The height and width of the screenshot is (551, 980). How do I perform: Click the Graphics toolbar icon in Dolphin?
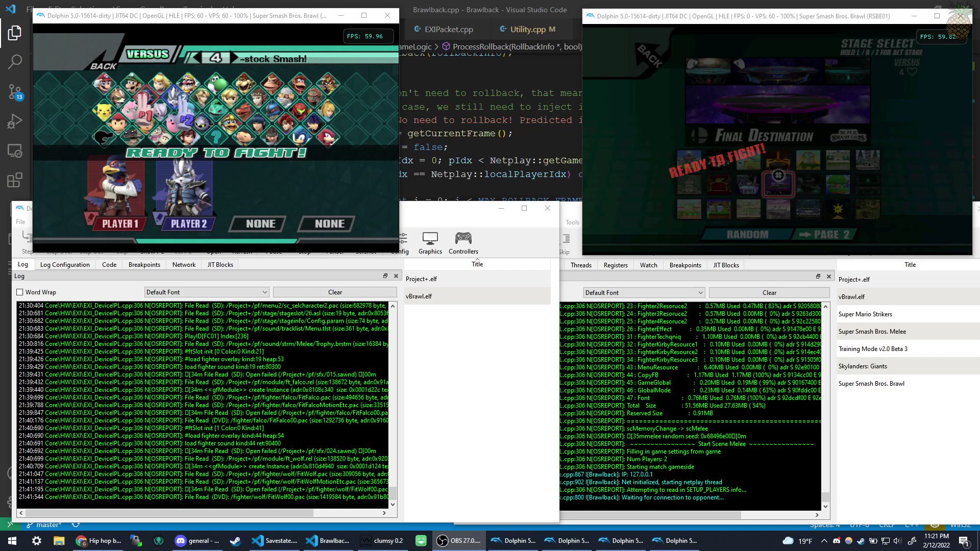[x=430, y=243]
